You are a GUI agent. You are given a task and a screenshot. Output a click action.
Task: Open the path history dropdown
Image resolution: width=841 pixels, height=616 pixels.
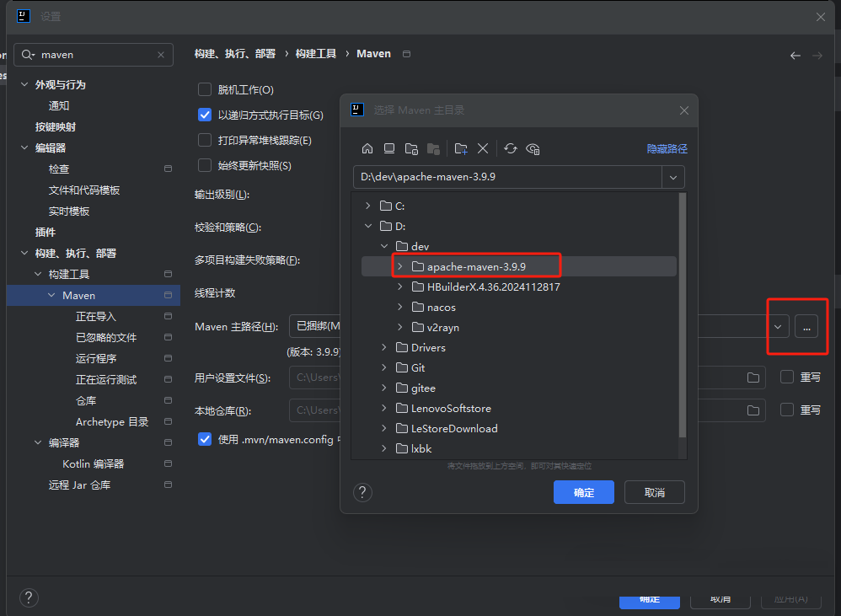click(673, 177)
